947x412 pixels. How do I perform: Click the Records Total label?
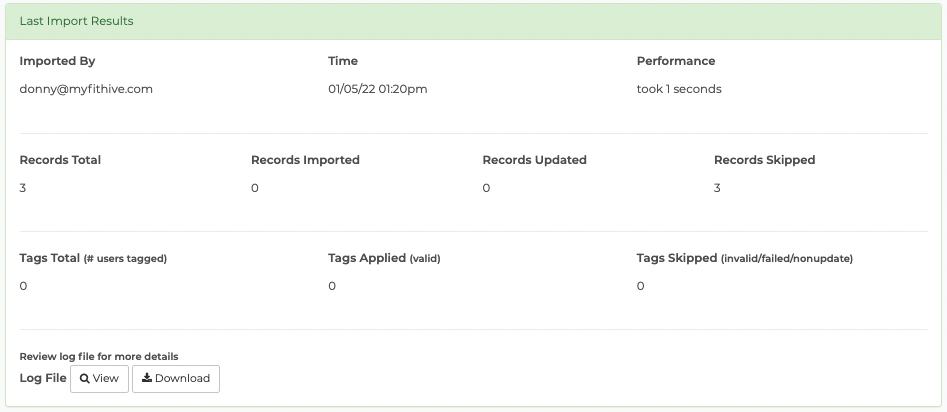click(x=60, y=160)
